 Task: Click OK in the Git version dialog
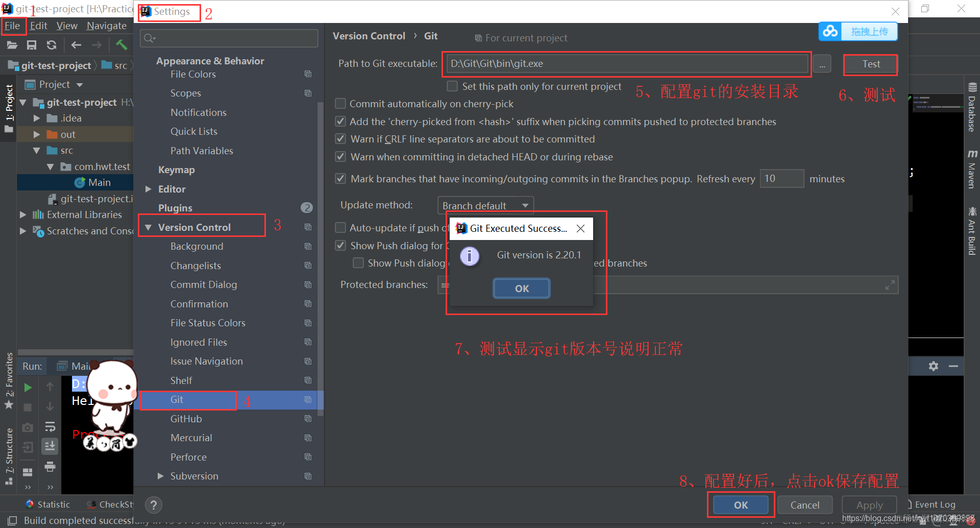click(x=522, y=289)
